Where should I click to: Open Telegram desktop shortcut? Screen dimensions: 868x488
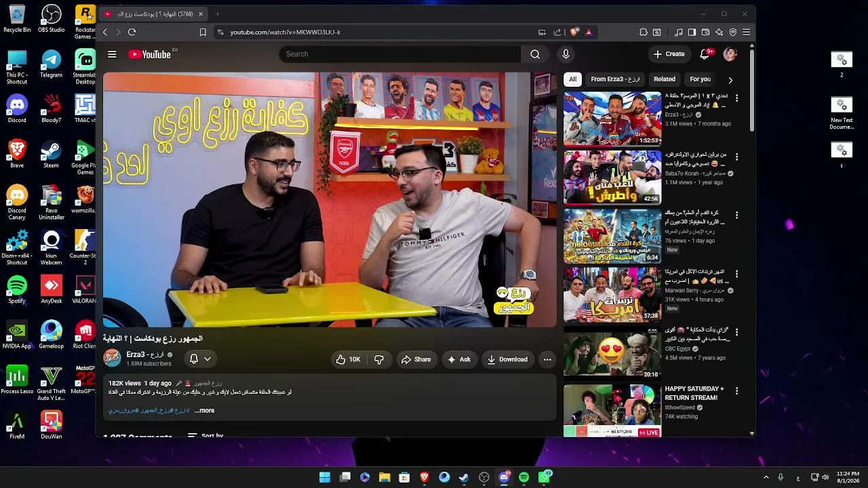[x=51, y=64]
